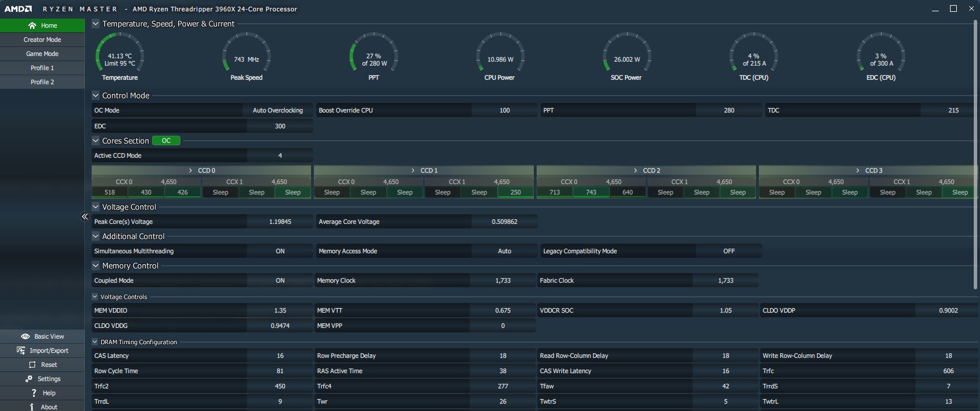The height and width of the screenshot is (411, 980).
Task: Click the PPT value 280 field
Action: pos(729,110)
